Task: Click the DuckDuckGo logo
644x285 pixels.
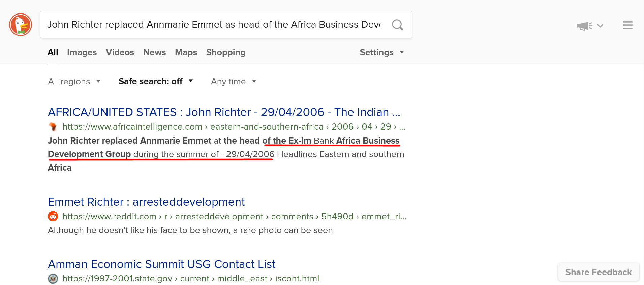Action: [21, 25]
